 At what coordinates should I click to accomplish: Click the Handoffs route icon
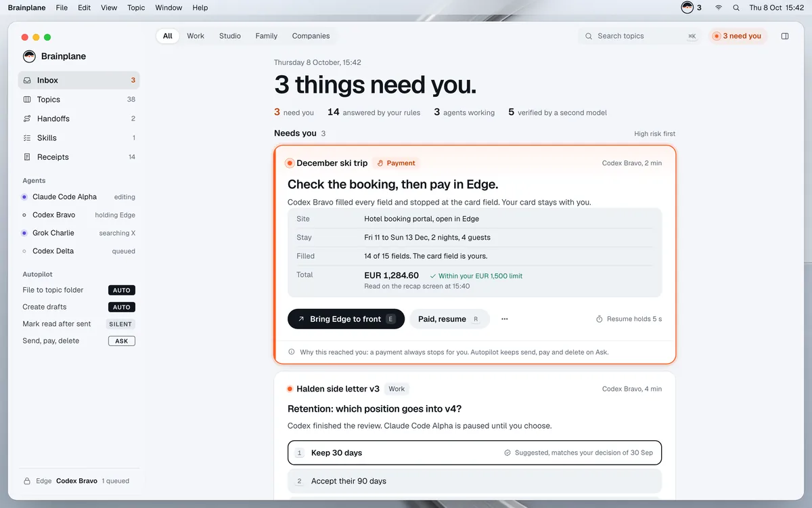tap(27, 119)
